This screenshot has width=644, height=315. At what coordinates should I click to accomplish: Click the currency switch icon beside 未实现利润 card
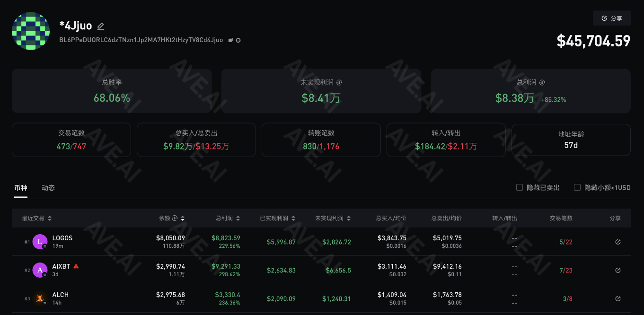(339, 83)
